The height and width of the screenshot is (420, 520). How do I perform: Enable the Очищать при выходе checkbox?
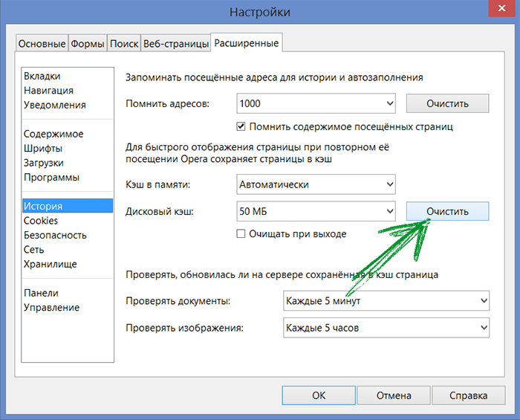click(241, 233)
